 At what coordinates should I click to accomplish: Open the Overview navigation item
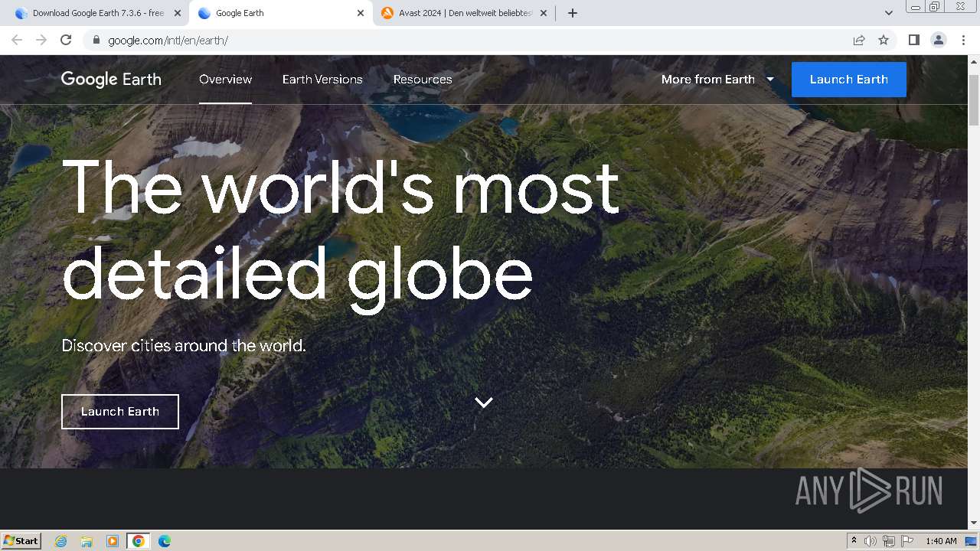point(225,80)
